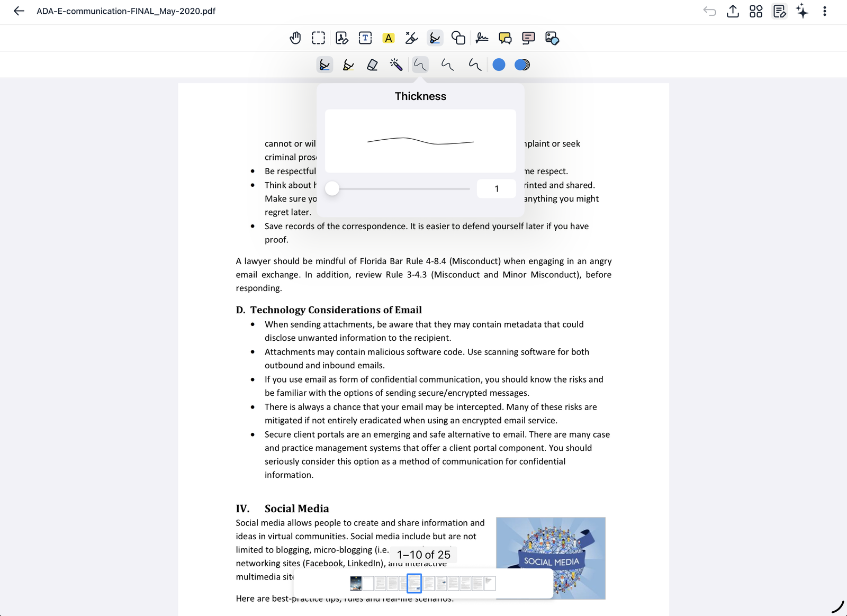Switch to the yellow highlighter pen
Image resolution: width=847 pixels, height=616 pixels.
pyautogui.click(x=348, y=65)
